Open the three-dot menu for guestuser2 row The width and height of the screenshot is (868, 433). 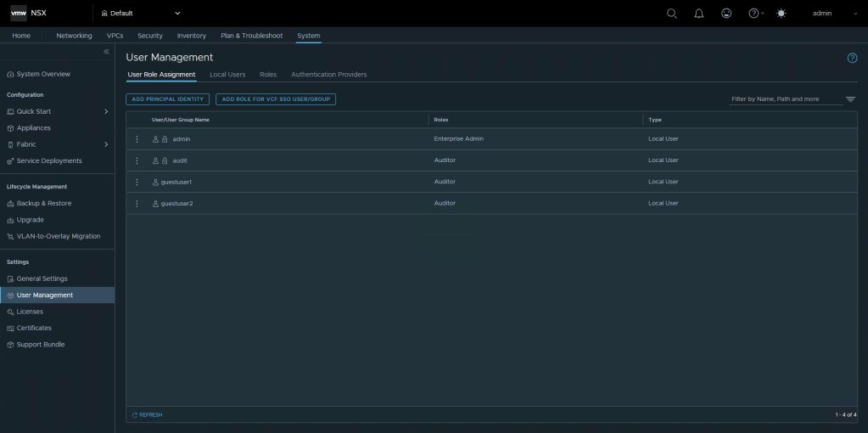[137, 203]
